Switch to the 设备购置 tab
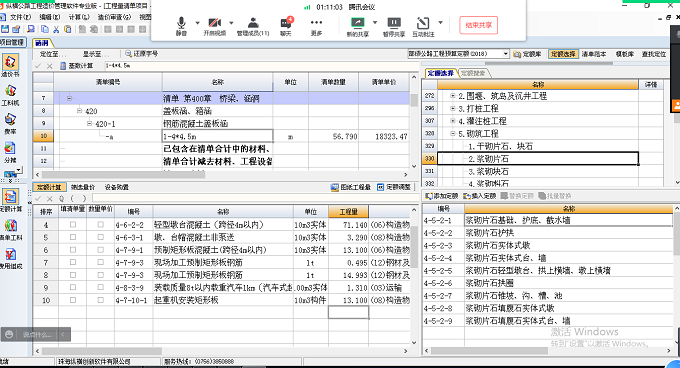This screenshot has width=680, height=368. point(117,187)
